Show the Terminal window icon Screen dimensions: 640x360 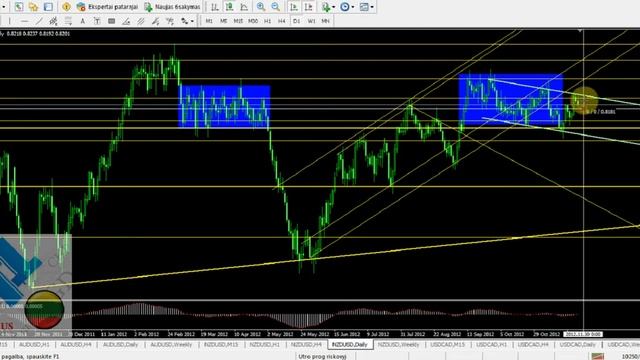48,7
